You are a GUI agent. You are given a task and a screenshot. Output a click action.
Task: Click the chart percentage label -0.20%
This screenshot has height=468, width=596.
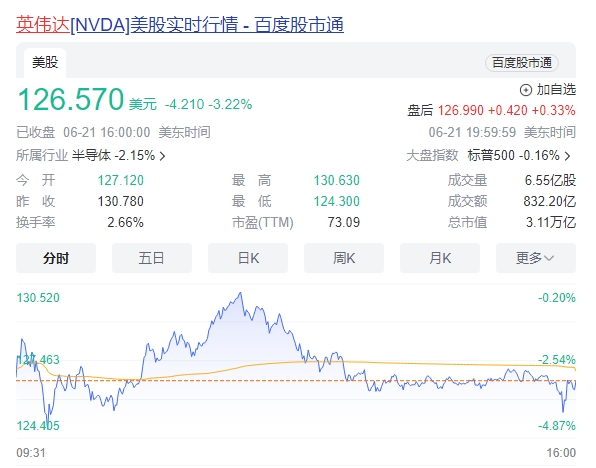(x=557, y=298)
